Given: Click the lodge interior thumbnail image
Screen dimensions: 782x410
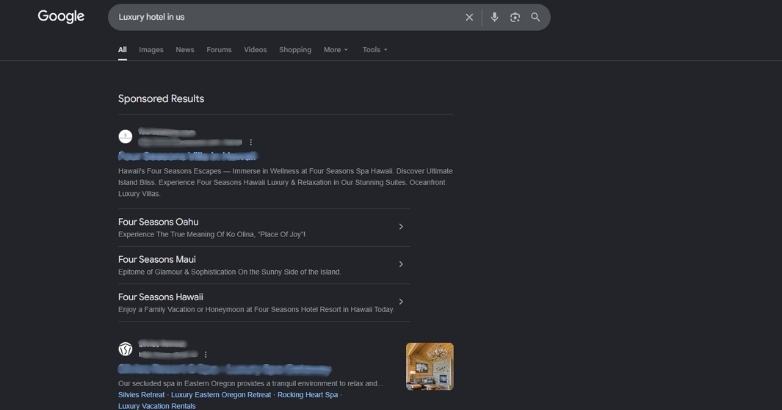Looking at the screenshot, I should [430, 366].
